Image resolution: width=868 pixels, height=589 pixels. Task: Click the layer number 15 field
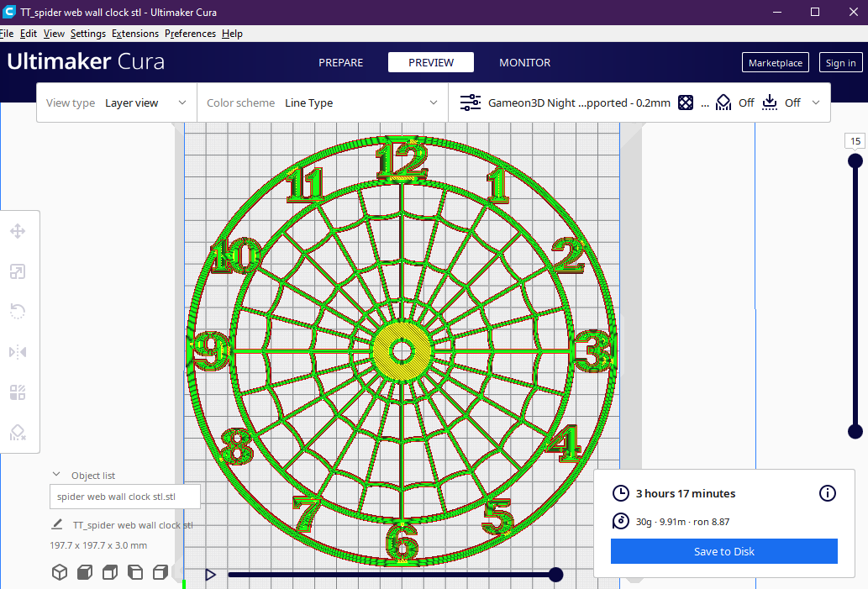(x=855, y=141)
